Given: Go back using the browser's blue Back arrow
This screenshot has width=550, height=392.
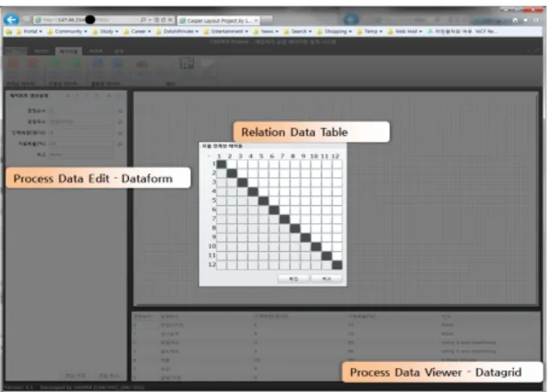Looking at the screenshot, I should 11,19.
